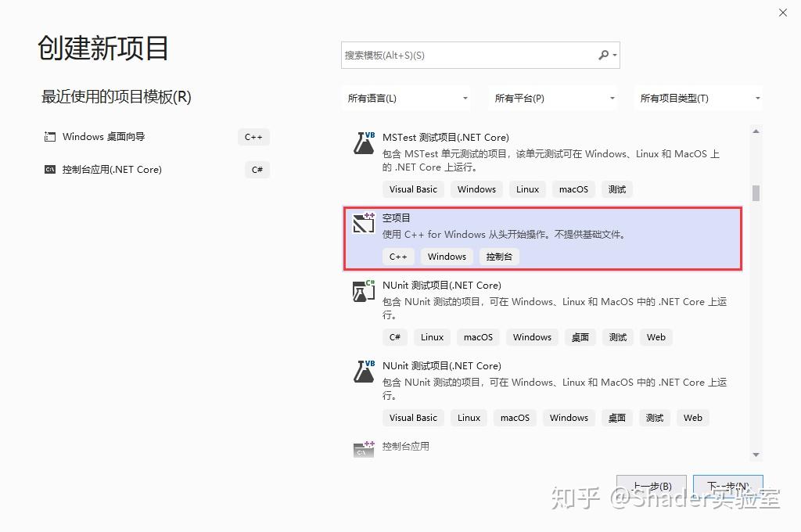Select the 控制台应用(.NET Core) recent template icon

49,169
